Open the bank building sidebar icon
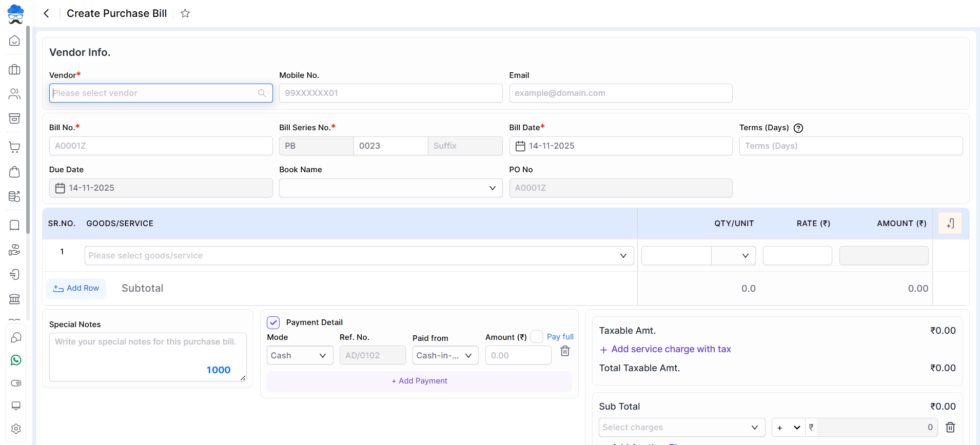Screen dimensions: 980x445 (x=15, y=299)
